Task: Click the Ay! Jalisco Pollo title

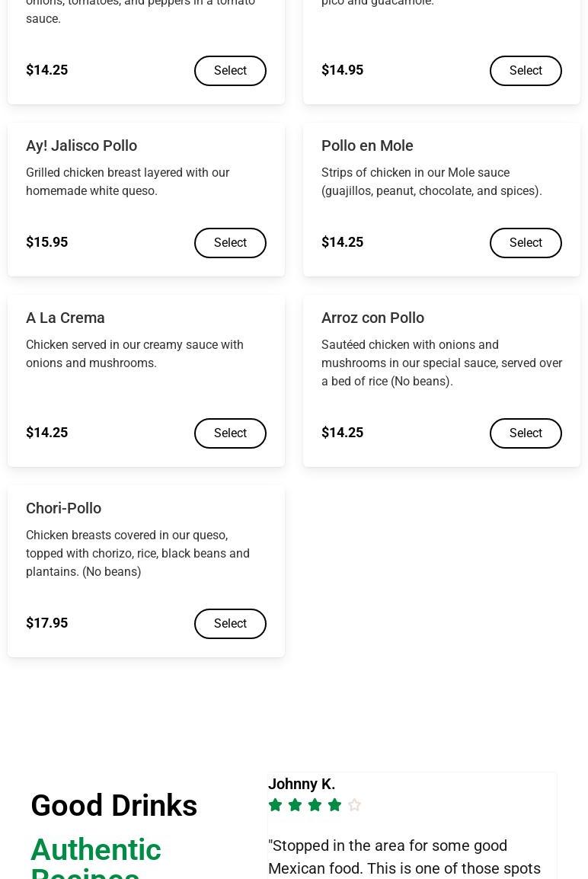Action: pos(81,145)
